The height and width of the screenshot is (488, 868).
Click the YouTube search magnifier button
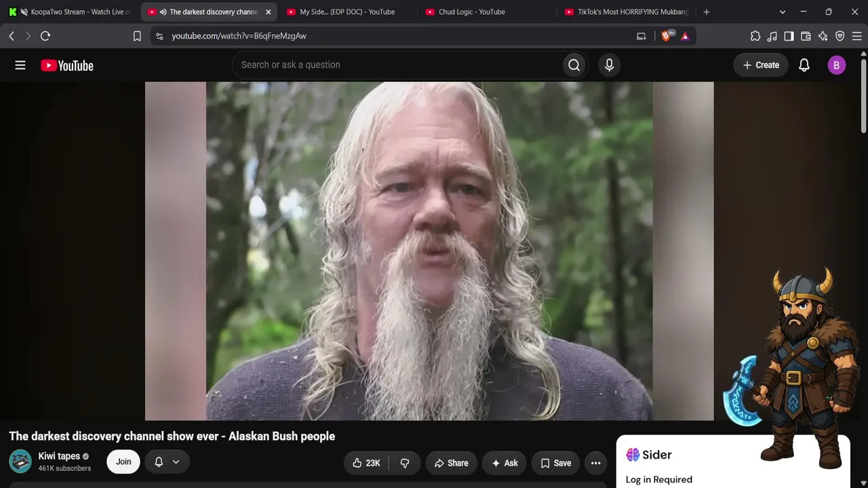click(x=574, y=65)
